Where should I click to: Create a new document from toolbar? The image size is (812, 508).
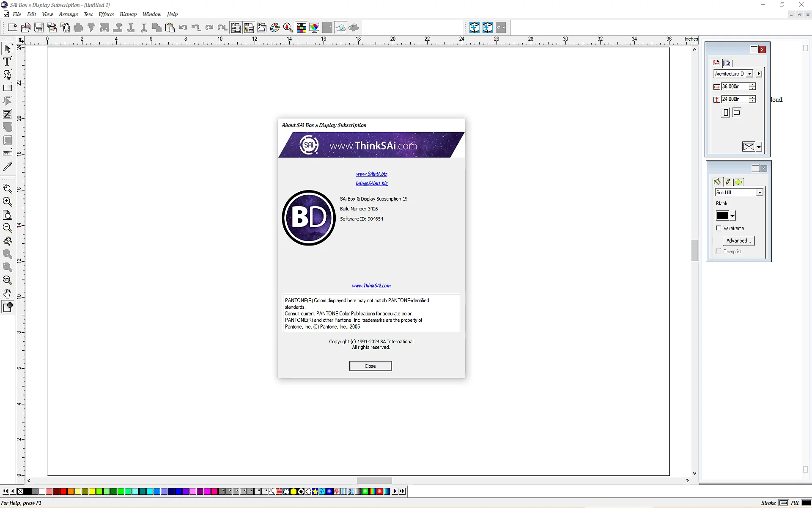(13, 28)
